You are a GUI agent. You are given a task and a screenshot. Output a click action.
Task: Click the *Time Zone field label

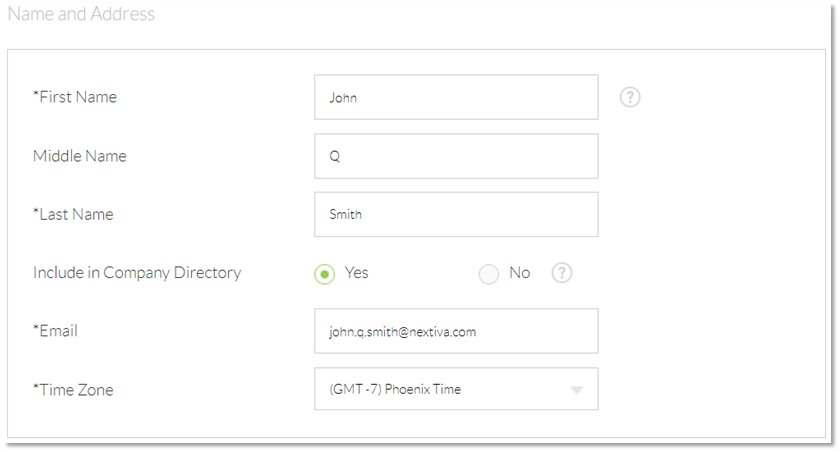[x=73, y=390]
